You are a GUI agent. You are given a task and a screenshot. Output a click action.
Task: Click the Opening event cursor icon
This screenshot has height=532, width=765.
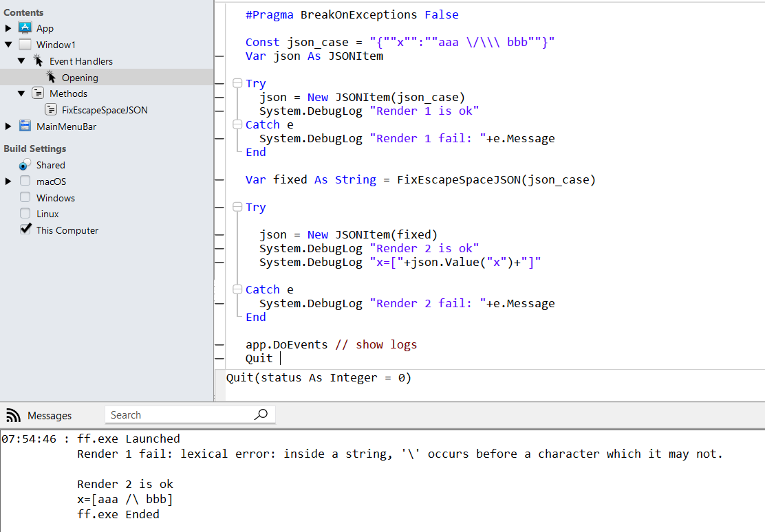(x=51, y=77)
